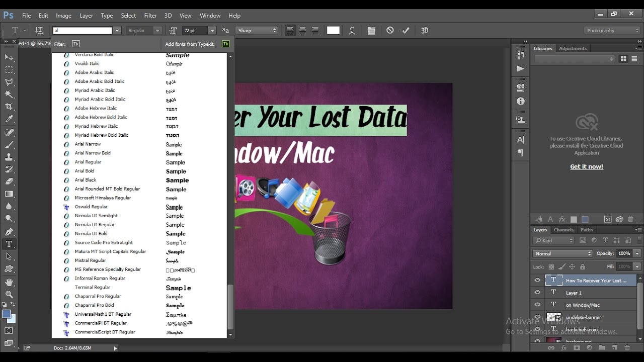The width and height of the screenshot is (644, 362).
Task: Open the Type menu
Action: click(107, 16)
